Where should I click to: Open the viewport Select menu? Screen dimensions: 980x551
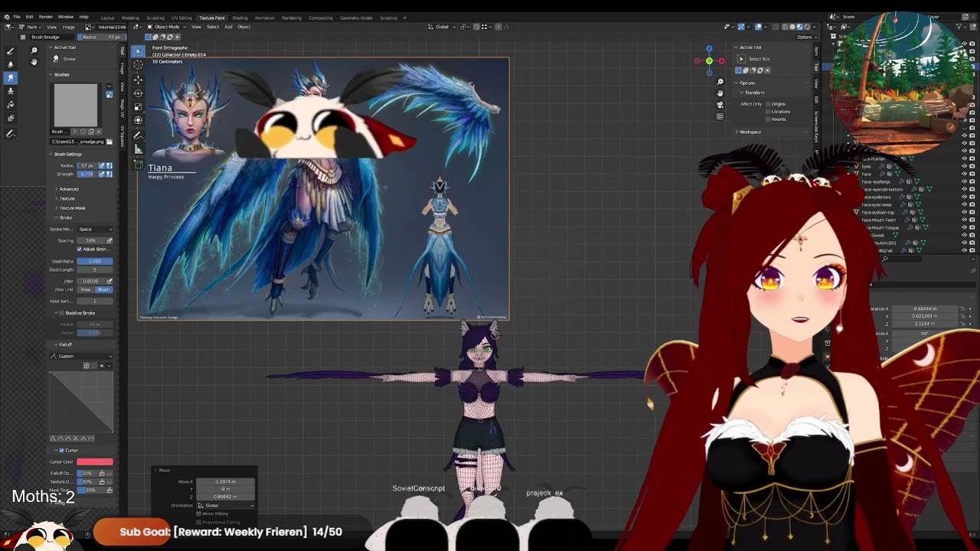(213, 27)
